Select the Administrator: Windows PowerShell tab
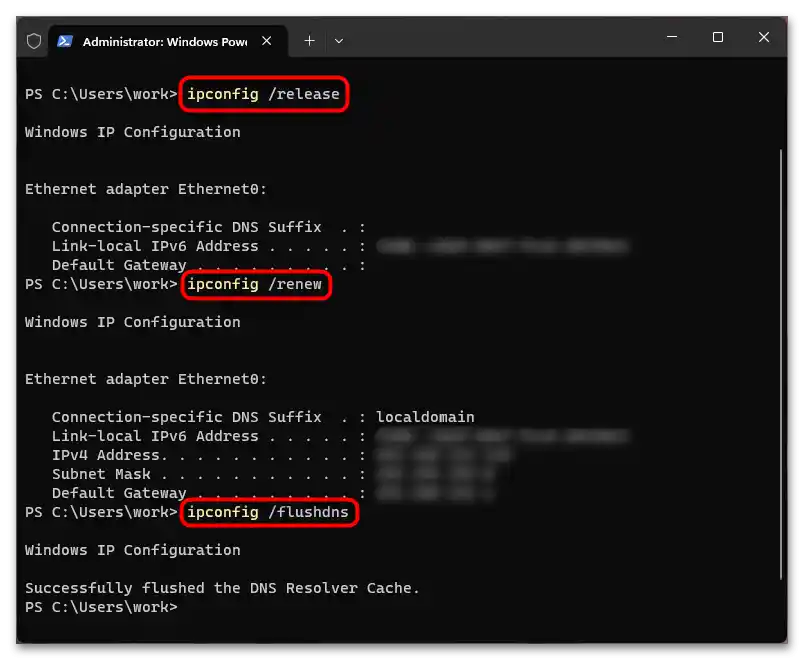The height and width of the screenshot is (660, 804). 160,41
